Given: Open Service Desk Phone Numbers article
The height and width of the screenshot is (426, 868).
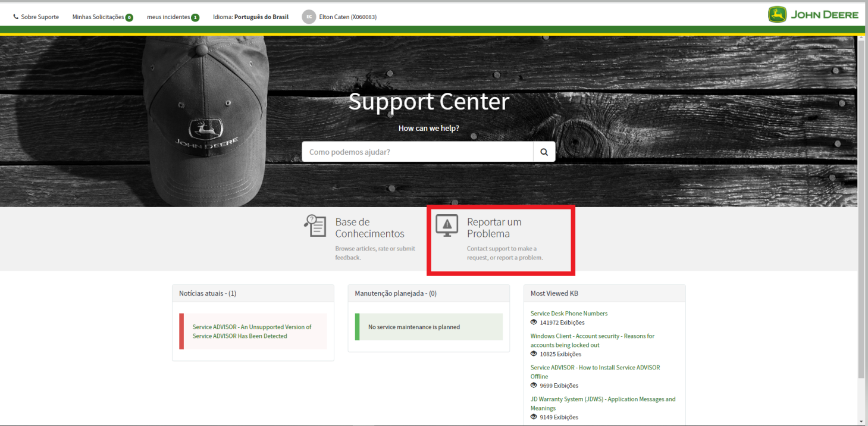Looking at the screenshot, I should (x=569, y=314).
